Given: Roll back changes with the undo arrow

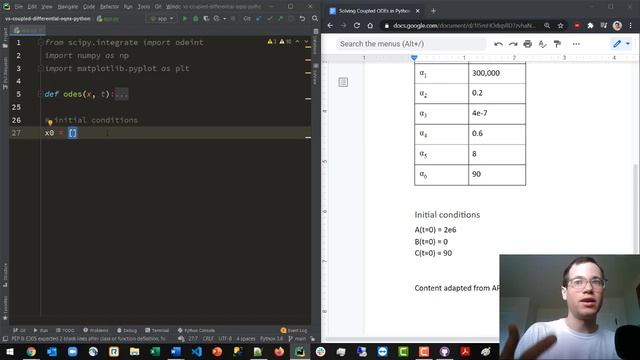Looking at the screenshot, I should pos(302,18).
